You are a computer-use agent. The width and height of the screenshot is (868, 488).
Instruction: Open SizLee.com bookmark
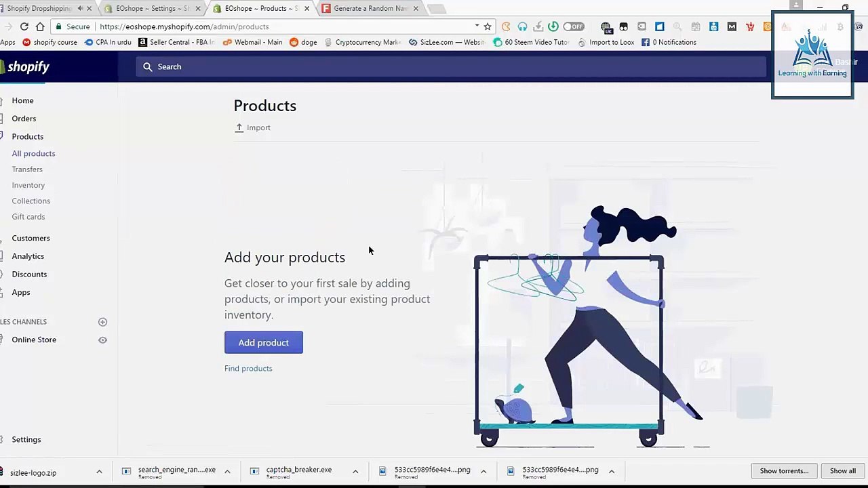[447, 42]
